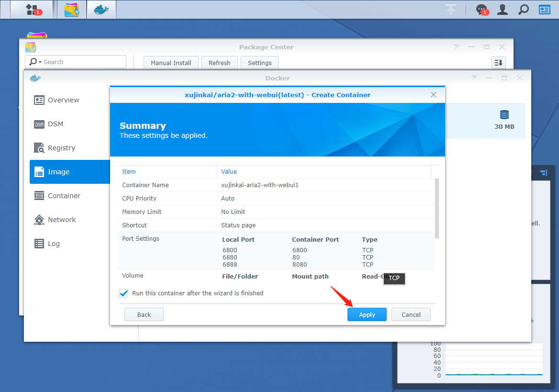Click local port 6800 value
This screenshot has width=559, height=392.
click(230, 250)
